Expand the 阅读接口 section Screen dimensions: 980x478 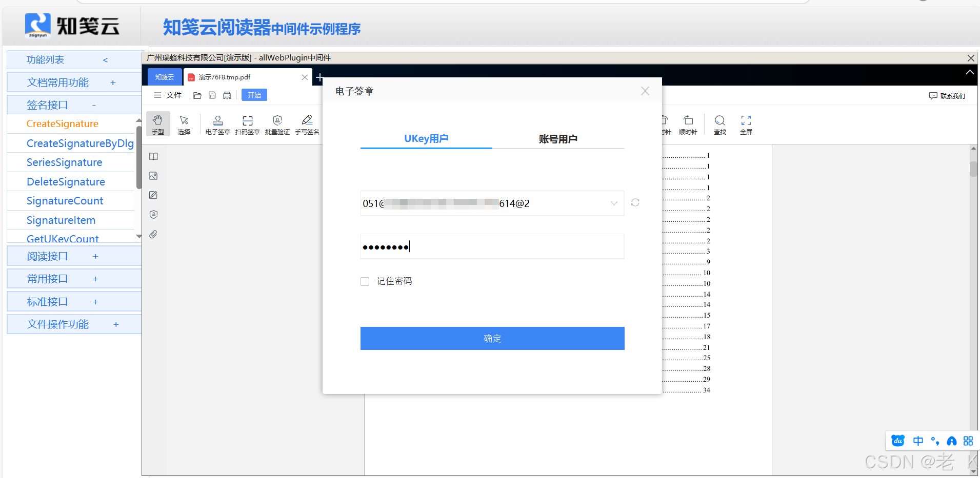(x=95, y=256)
